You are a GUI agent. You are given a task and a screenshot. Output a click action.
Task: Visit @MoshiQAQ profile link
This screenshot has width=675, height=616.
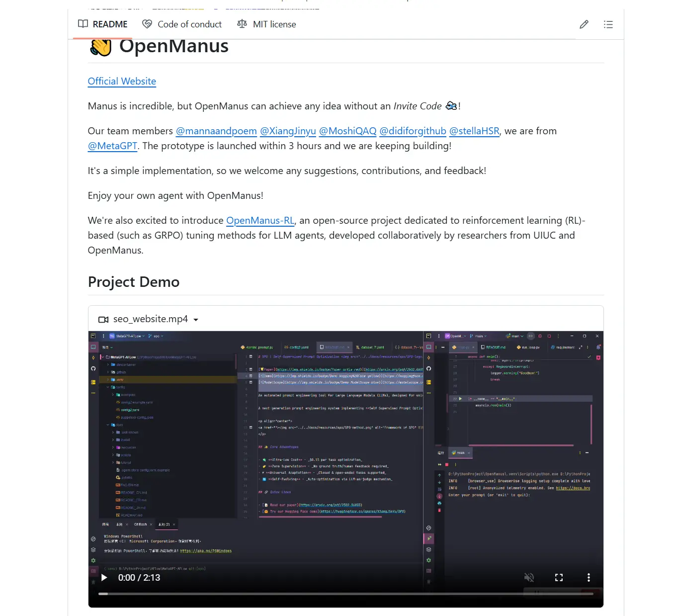[x=347, y=131]
